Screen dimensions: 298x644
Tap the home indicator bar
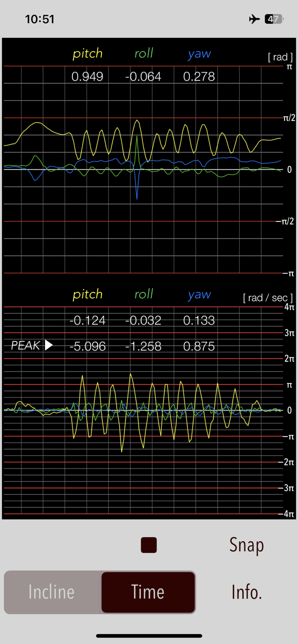coord(149,636)
